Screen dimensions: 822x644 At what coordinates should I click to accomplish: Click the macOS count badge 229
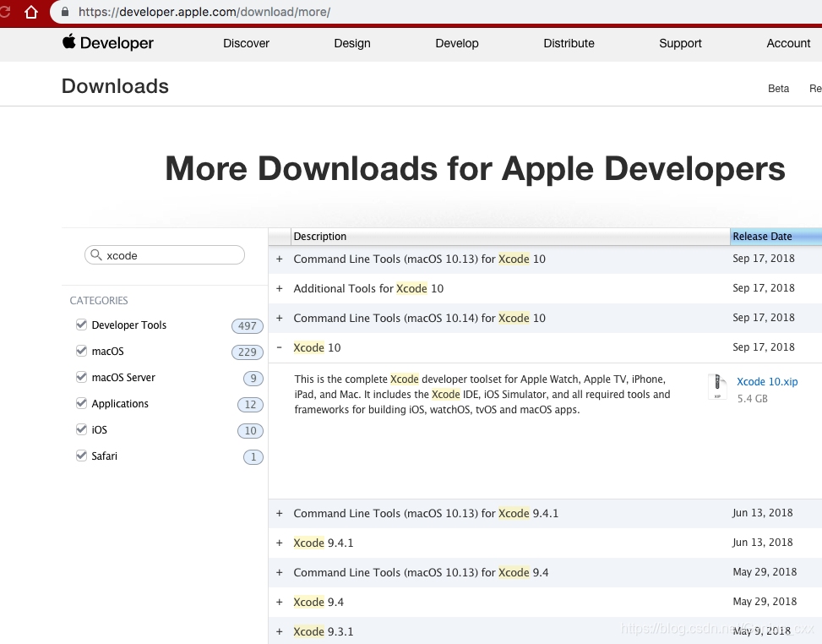tap(248, 352)
